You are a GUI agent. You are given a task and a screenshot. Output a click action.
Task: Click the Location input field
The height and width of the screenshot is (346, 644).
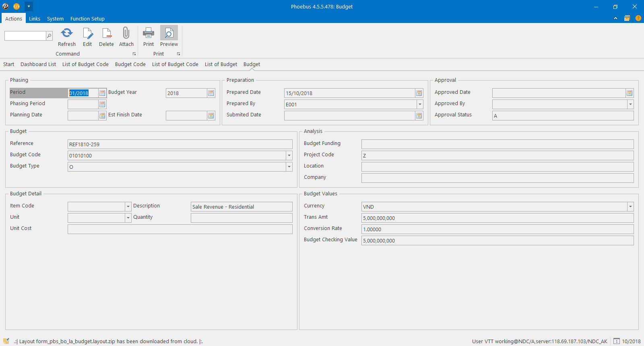(497, 167)
